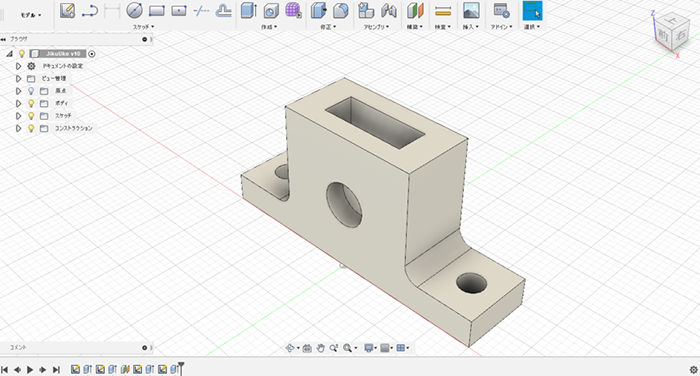Screen dimensions: 700x376
Task: Click the Look At navigation icon
Action: [307, 348]
